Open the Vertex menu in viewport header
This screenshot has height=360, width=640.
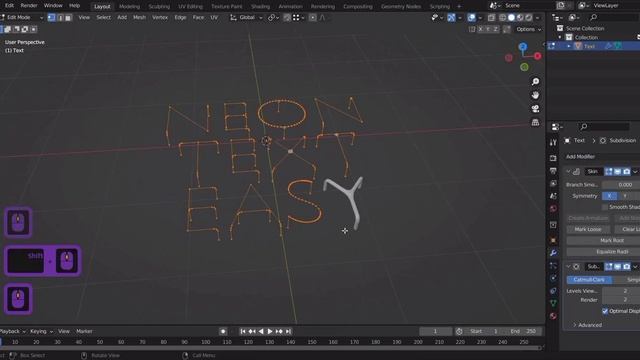point(160,18)
